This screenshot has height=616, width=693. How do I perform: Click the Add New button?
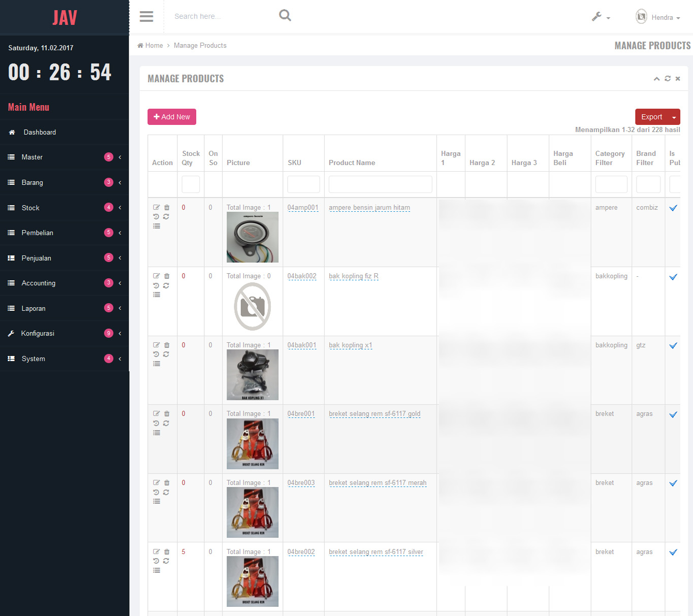coord(172,117)
